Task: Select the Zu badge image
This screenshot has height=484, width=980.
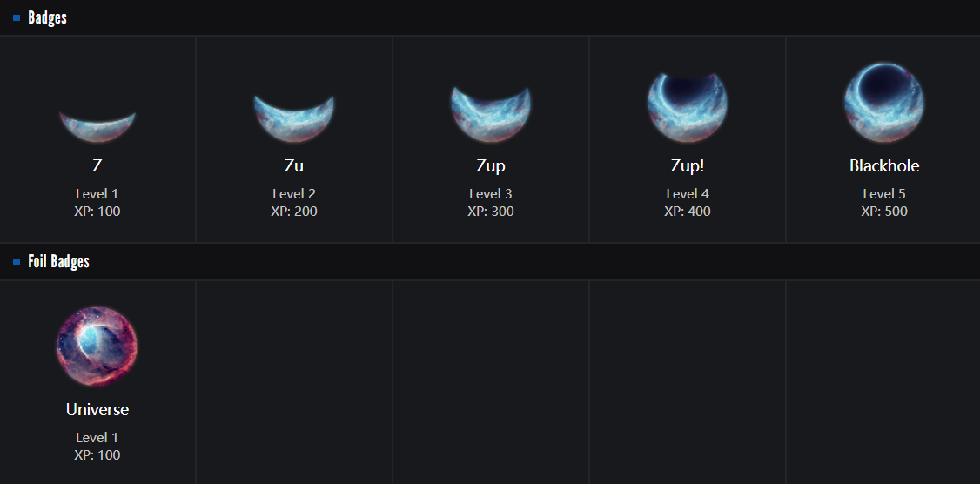Action: pos(294,118)
